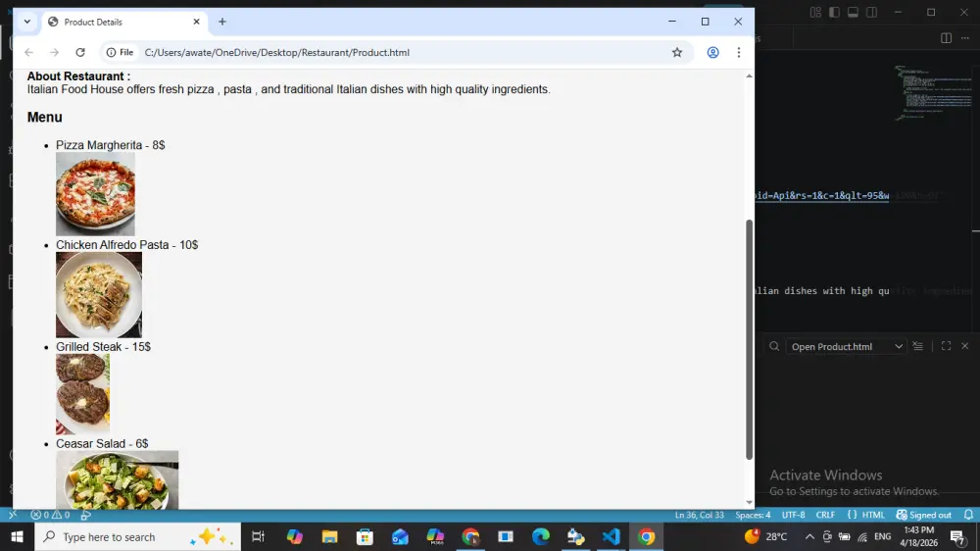Click the Chicken Alfredo Pasta image
The image size is (980, 551).
tap(99, 294)
